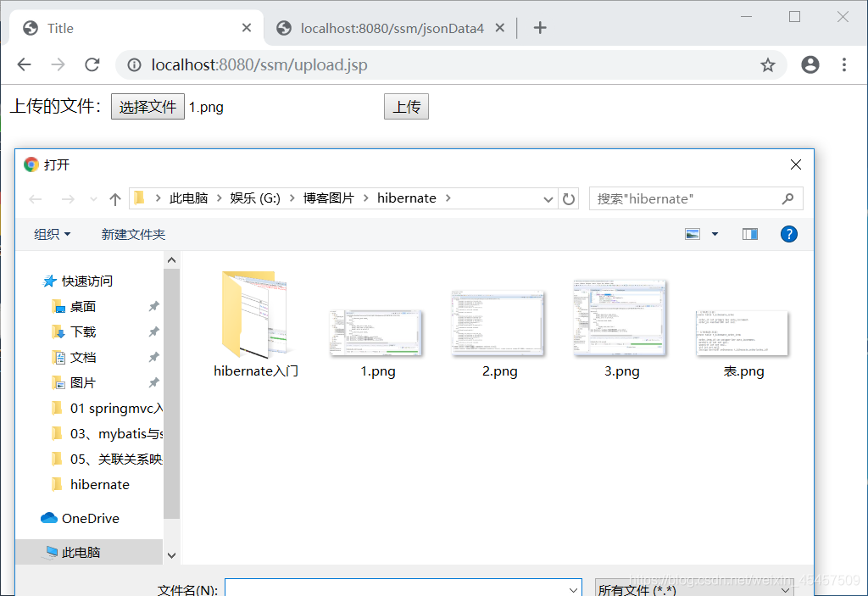This screenshot has height=596, width=868.
Task: Navigate up one folder level in the dialog
Action: (x=115, y=198)
